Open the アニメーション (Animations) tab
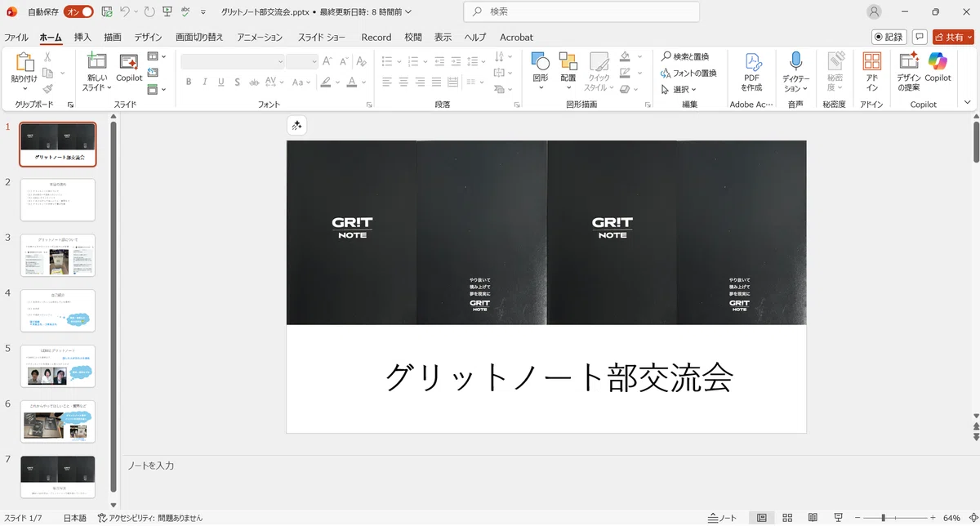Screen dimensions: 980x526 tap(260, 38)
